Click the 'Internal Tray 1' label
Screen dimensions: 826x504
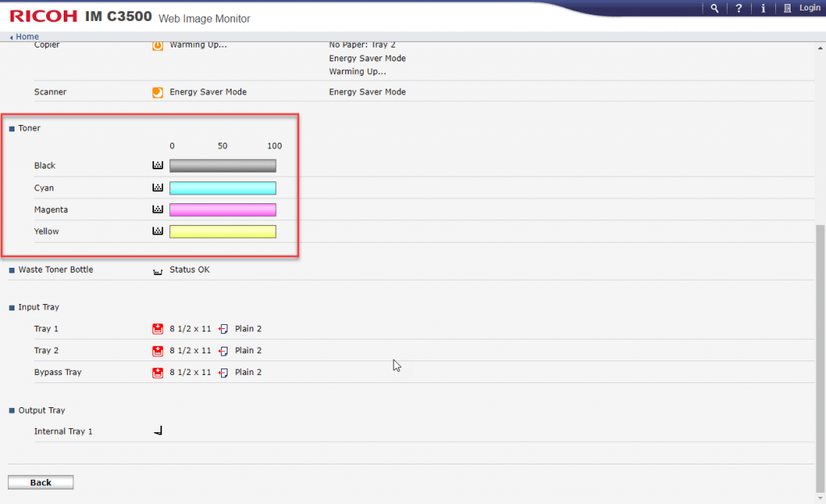click(63, 431)
